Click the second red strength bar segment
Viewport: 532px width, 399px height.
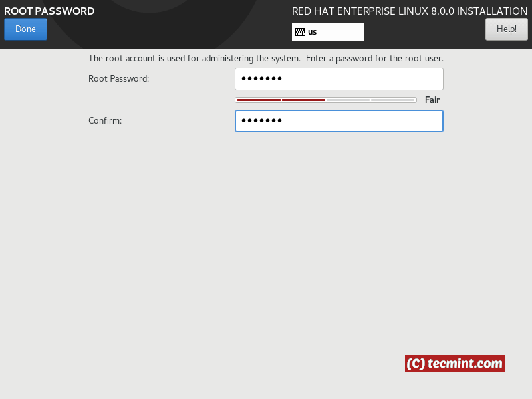[x=303, y=100]
